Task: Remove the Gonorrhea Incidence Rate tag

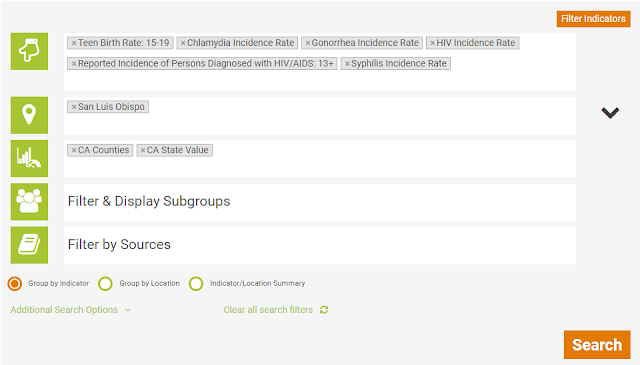Action: click(308, 43)
